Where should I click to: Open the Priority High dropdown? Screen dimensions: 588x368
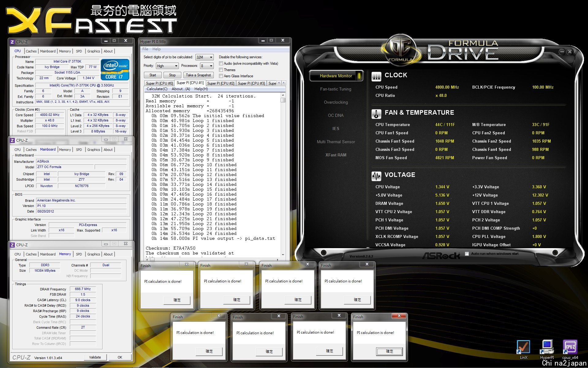176,66
